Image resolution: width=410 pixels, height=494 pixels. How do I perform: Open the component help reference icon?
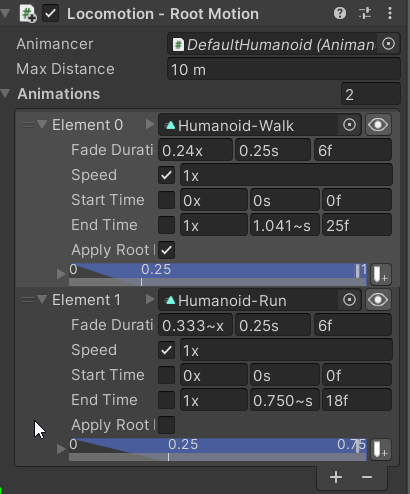click(340, 14)
